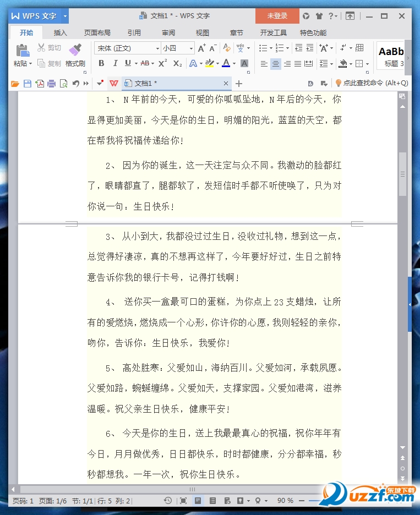This screenshot has height=515, width=420.
Task: Click the skin (shirt) icon in the title bar
Action: tap(319, 16)
